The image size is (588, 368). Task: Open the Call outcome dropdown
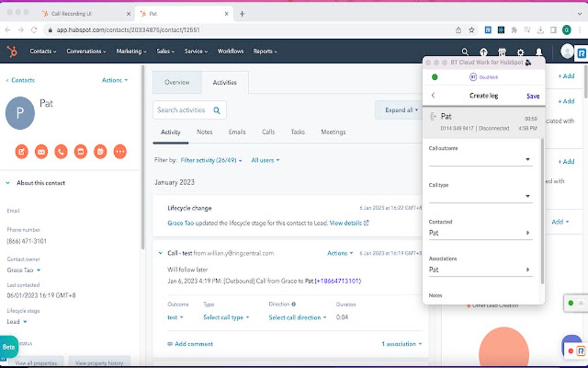480,159
